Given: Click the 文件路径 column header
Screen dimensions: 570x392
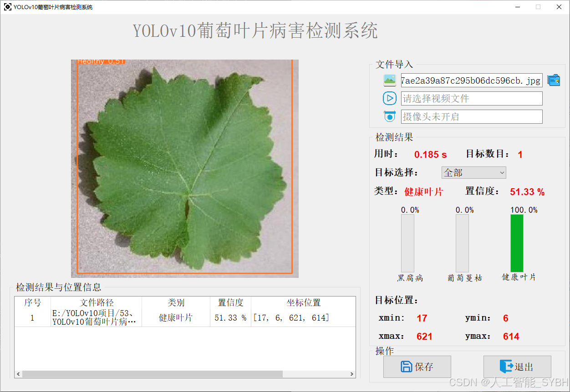Looking at the screenshot, I should 97,303.
